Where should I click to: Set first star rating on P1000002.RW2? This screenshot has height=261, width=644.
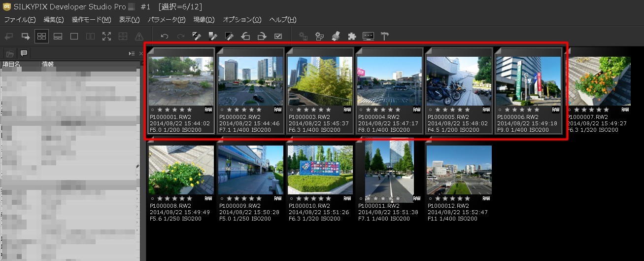point(228,110)
